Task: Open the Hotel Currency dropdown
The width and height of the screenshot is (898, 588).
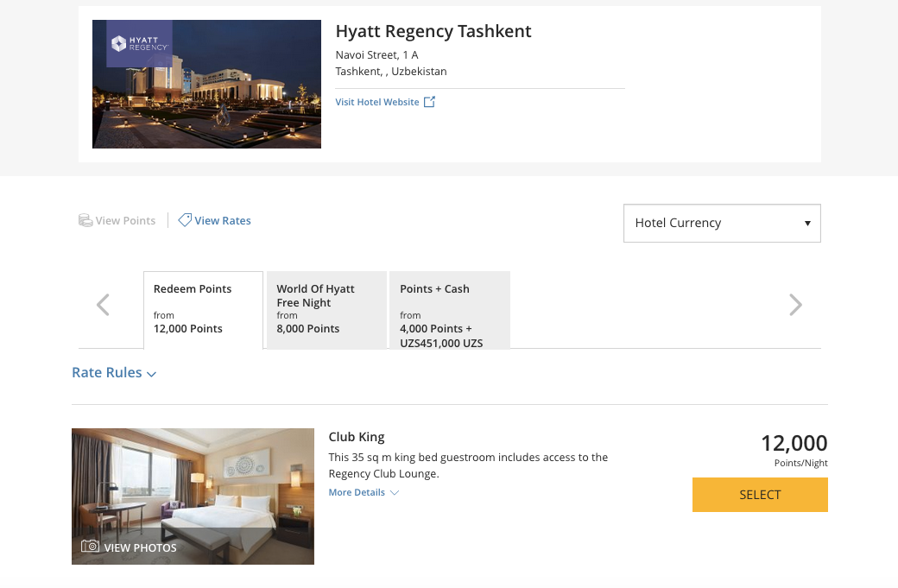Action: pos(722,223)
